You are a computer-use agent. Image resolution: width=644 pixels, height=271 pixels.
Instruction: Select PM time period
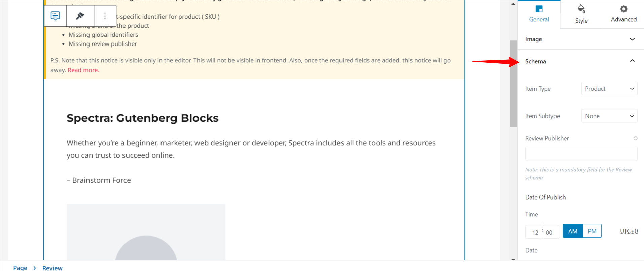click(x=592, y=231)
